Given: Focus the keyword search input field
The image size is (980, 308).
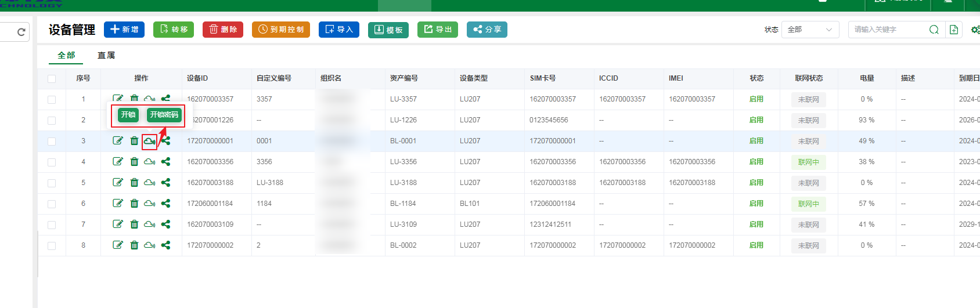Looking at the screenshot, I should click(x=888, y=30).
